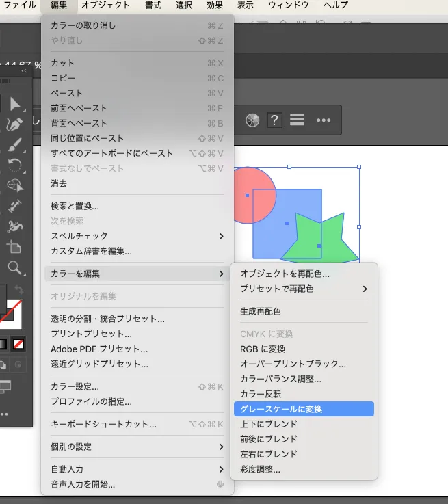Viewport: 448px width, 504px height.
Task: Select 彩度調整 submenu item
Action: (304, 469)
